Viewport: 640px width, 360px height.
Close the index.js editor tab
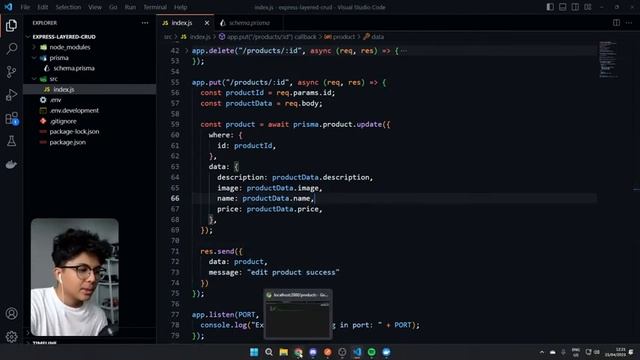click(x=207, y=23)
